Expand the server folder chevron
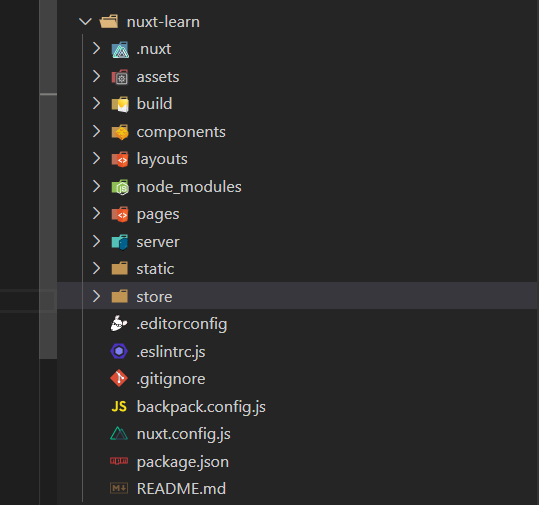 click(x=97, y=241)
